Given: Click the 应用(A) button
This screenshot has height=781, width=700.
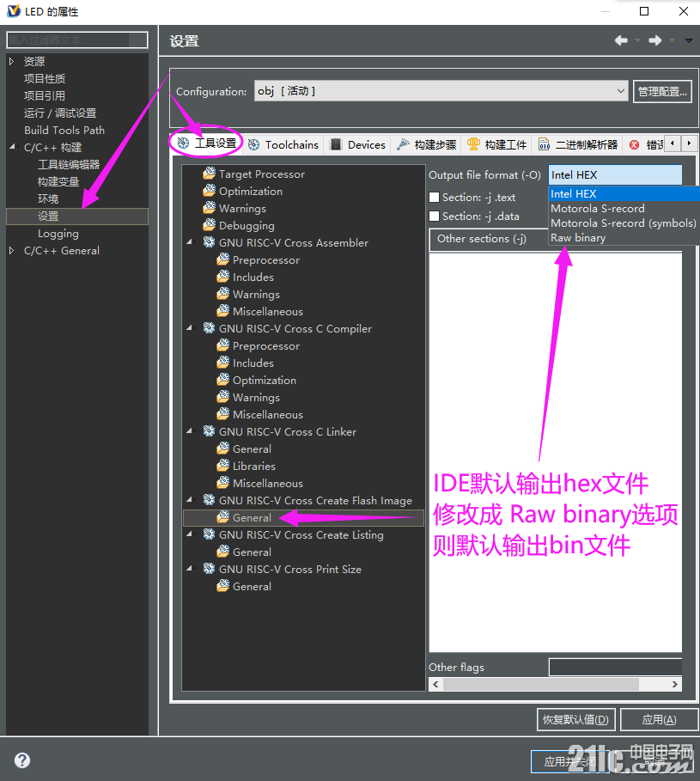Looking at the screenshot, I should [x=659, y=720].
